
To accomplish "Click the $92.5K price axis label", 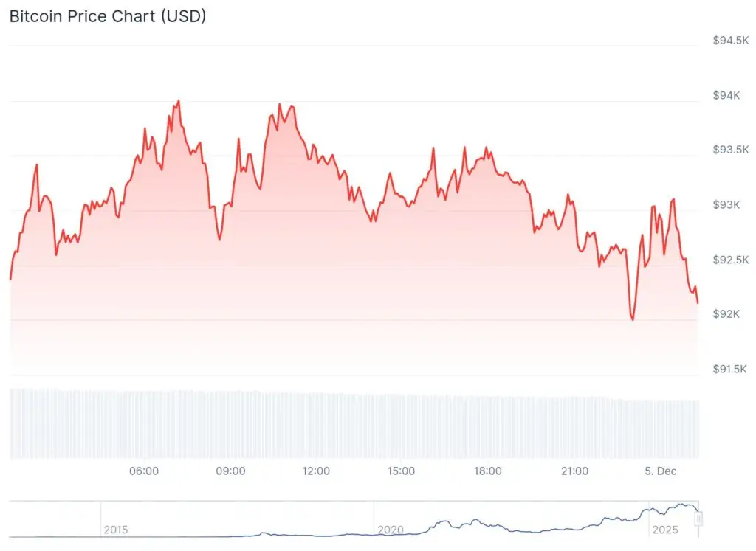I will coord(729,260).
